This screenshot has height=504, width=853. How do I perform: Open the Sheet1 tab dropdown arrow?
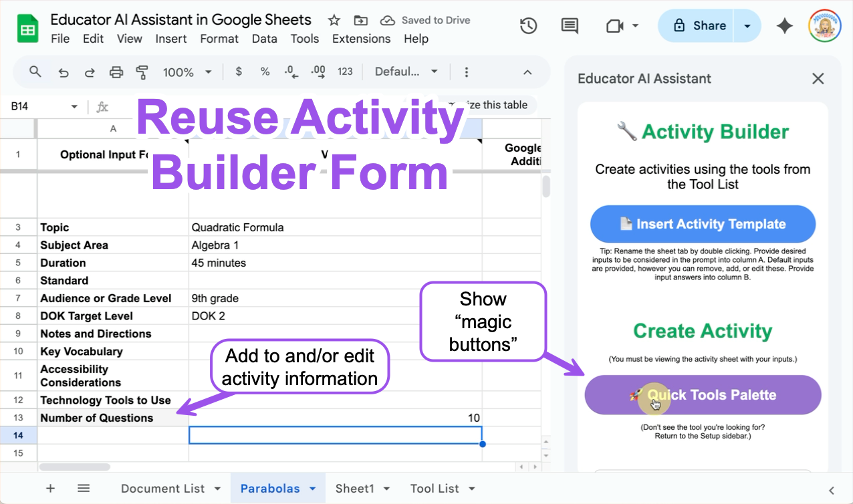pos(386,489)
